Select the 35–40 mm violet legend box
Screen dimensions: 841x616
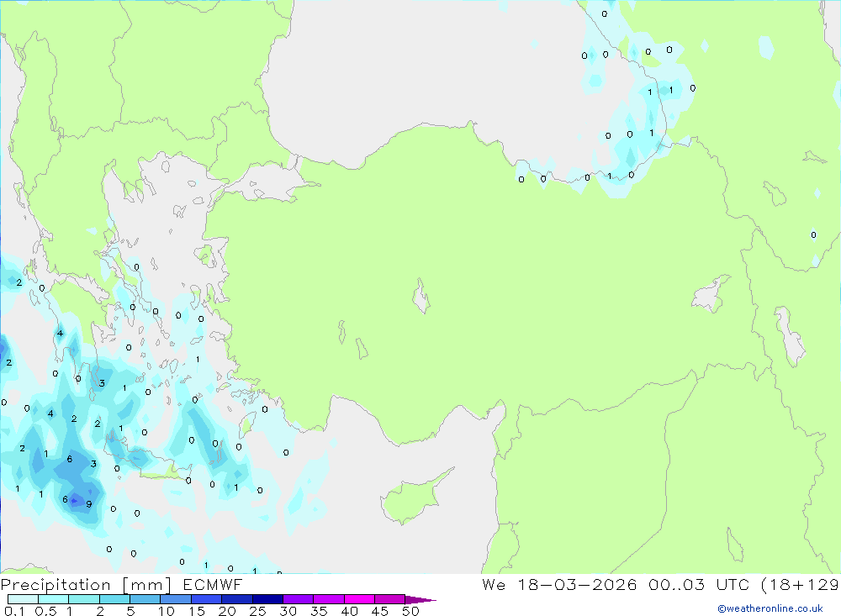tap(329, 599)
